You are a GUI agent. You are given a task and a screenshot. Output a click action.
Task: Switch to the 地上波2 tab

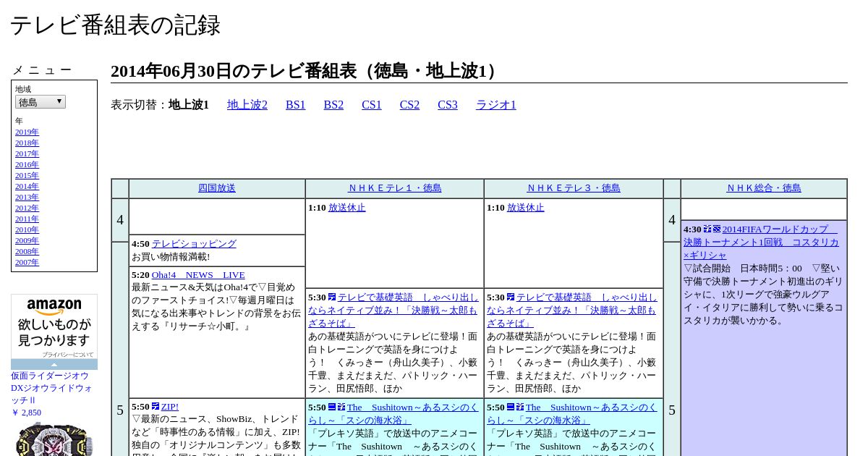click(x=247, y=105)
